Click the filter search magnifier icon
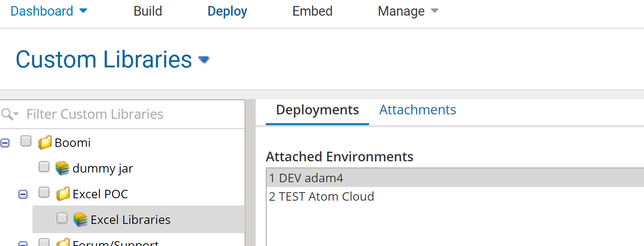Viewport: 644px width, 246px height. coord(7,114)
